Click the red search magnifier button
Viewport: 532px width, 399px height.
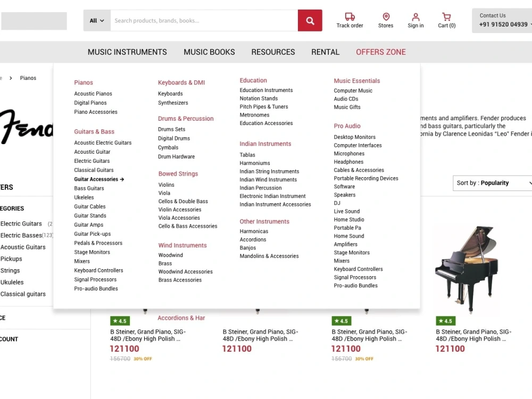tap(310, 20)
